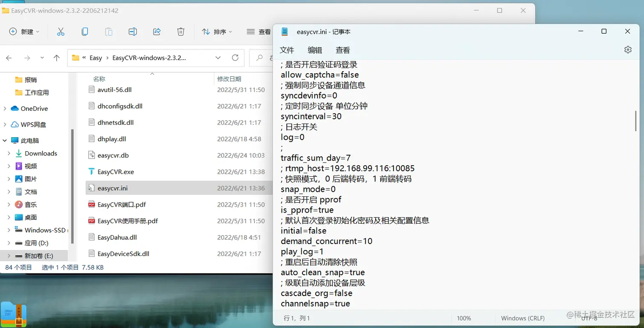Open 文档 in the navigation pane
Viewport: 644px width, 328px height.
[31, 192]
